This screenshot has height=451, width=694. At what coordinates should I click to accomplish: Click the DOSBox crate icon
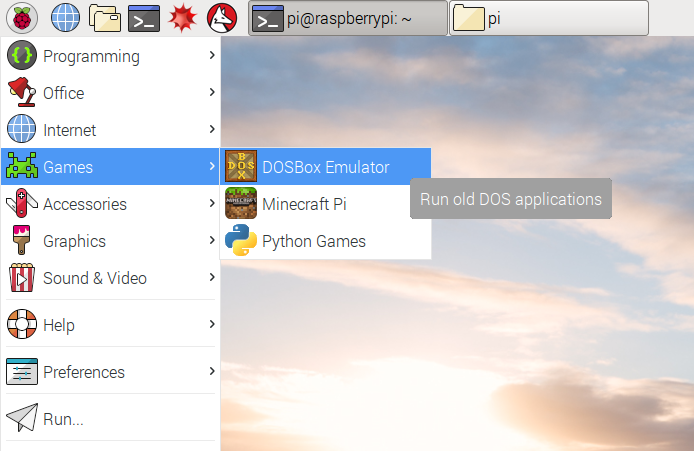click(x=241, y=166)
